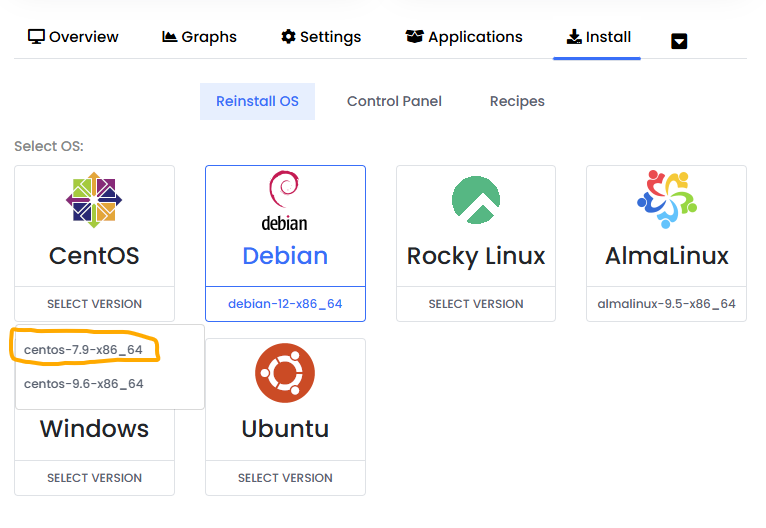
Task: Click the CentOS logo icon
Action: coord(94,200)
